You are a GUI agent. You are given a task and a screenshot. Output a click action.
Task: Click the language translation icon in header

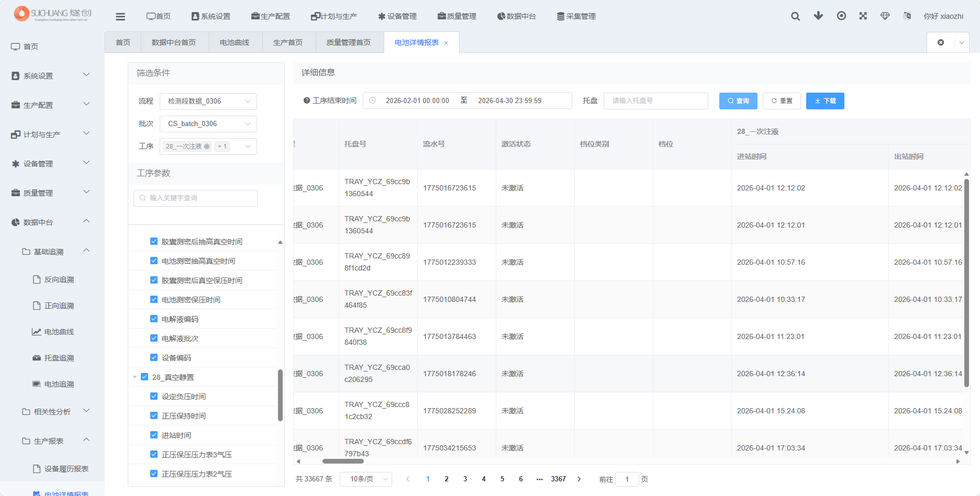pos(907,16)
